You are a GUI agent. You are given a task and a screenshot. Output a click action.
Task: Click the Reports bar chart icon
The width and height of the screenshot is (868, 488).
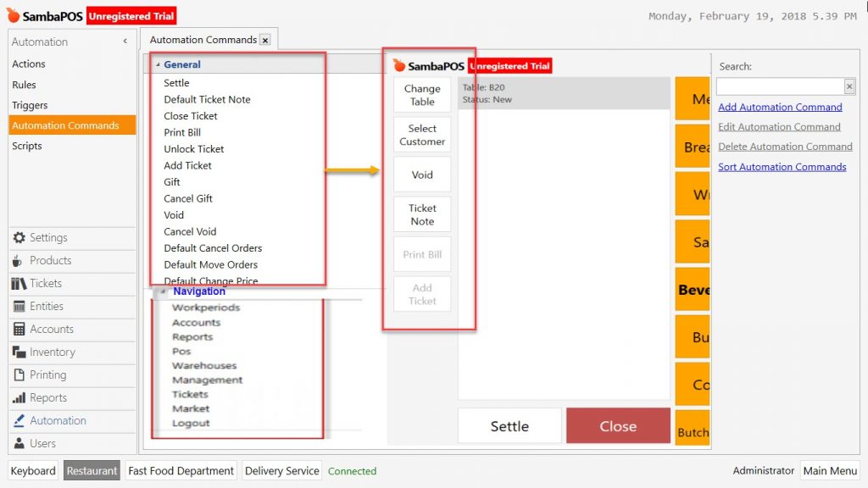(x=19, y=398)
